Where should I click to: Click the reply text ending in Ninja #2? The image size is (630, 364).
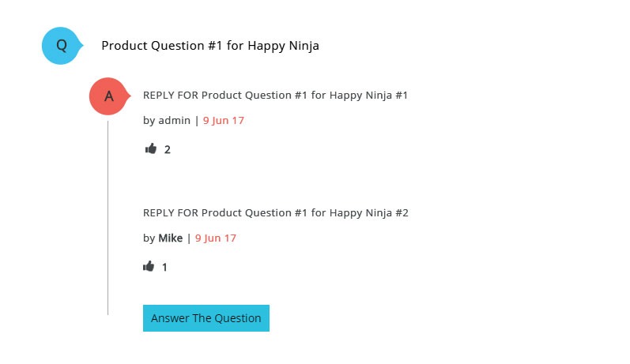pos(276,213)
